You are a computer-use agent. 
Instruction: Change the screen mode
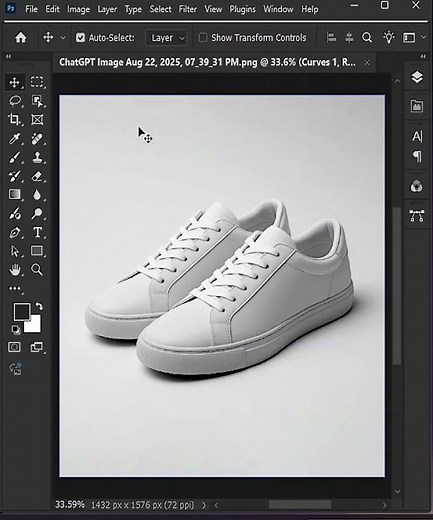[37, 347]
